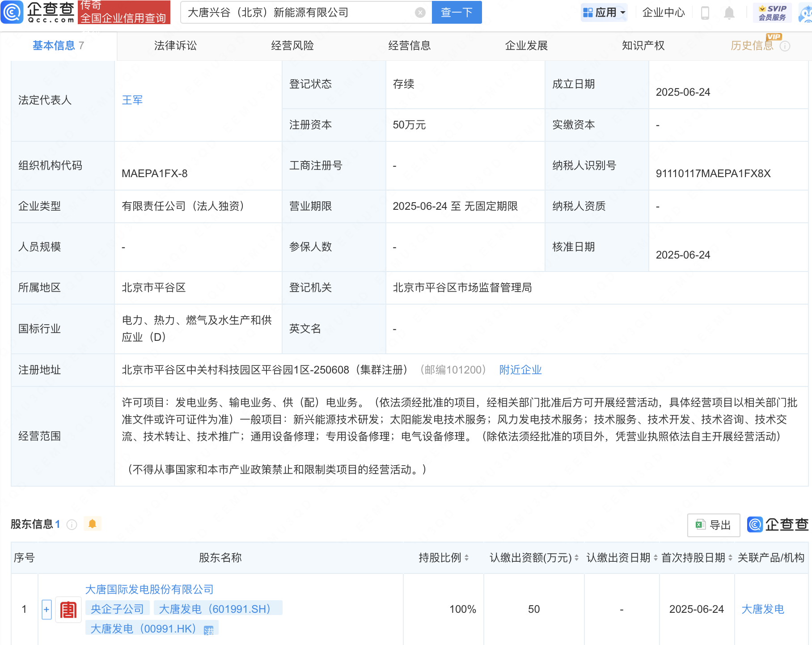812x645 pixels.
Task: Open the 应用 dropdown menu
Action: [605, 13]
